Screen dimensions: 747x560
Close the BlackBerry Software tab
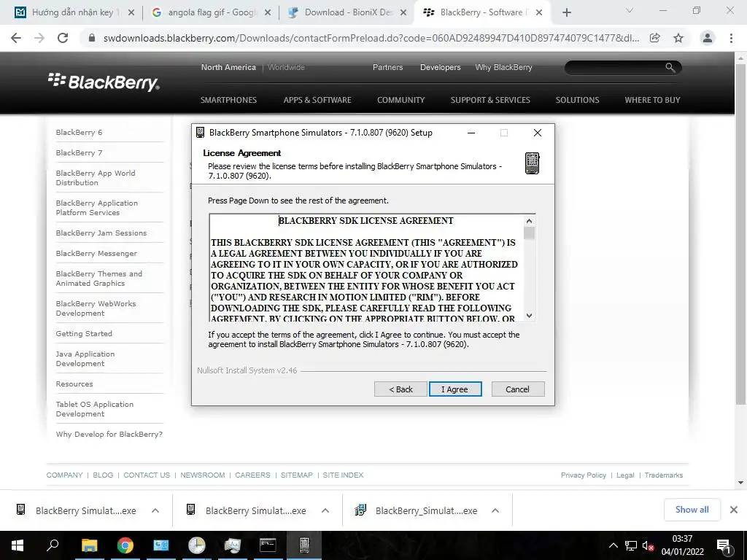coord(539,13)
